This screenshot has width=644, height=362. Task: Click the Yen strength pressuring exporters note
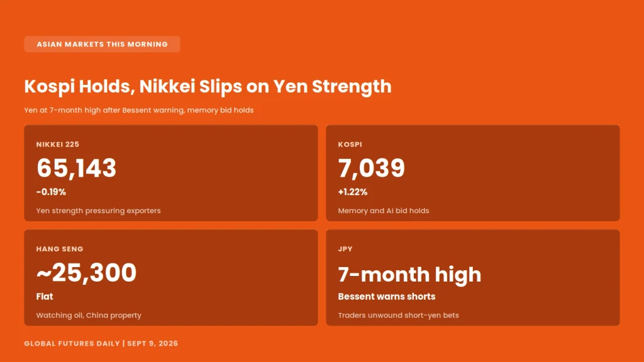coord(99,211)
